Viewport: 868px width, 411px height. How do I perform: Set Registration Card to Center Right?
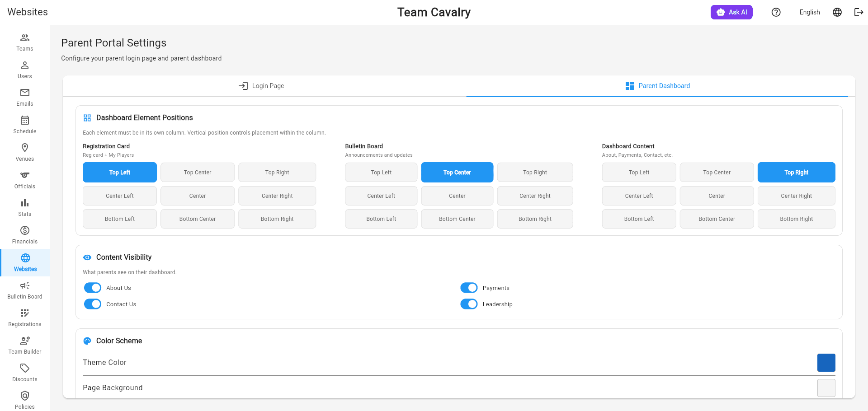[277, 196]
